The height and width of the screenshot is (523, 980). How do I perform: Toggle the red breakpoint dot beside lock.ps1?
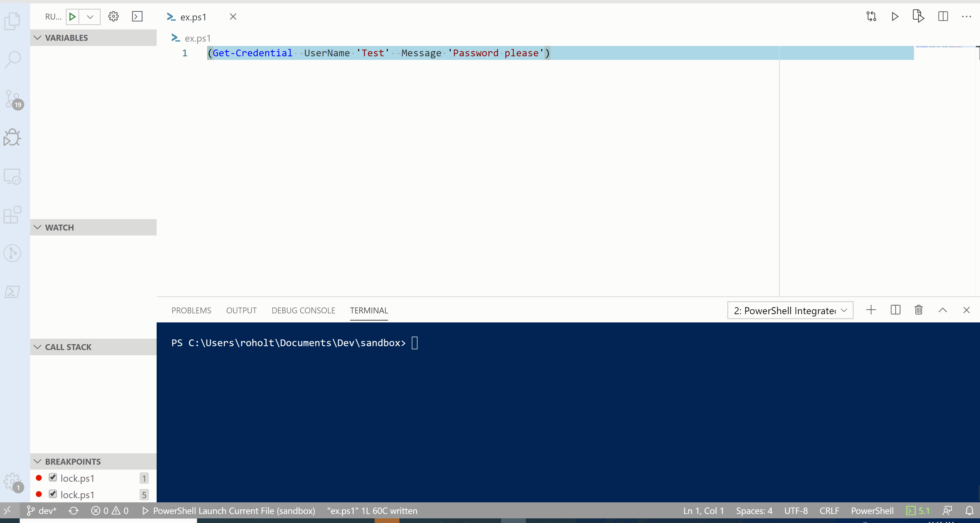[x=39, y=478]
